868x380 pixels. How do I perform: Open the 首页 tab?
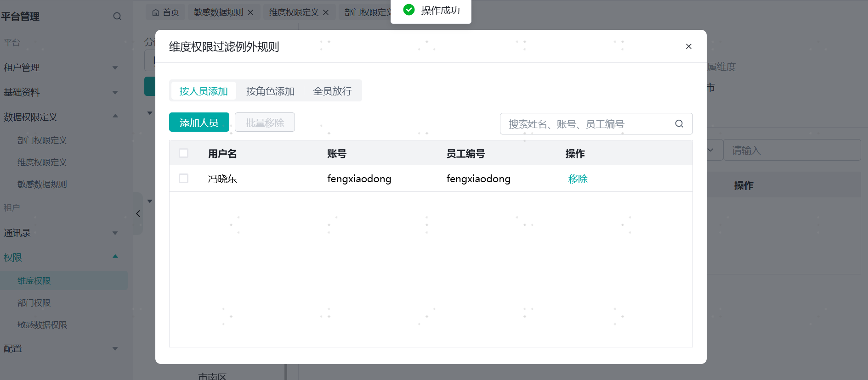click(165, 12)
